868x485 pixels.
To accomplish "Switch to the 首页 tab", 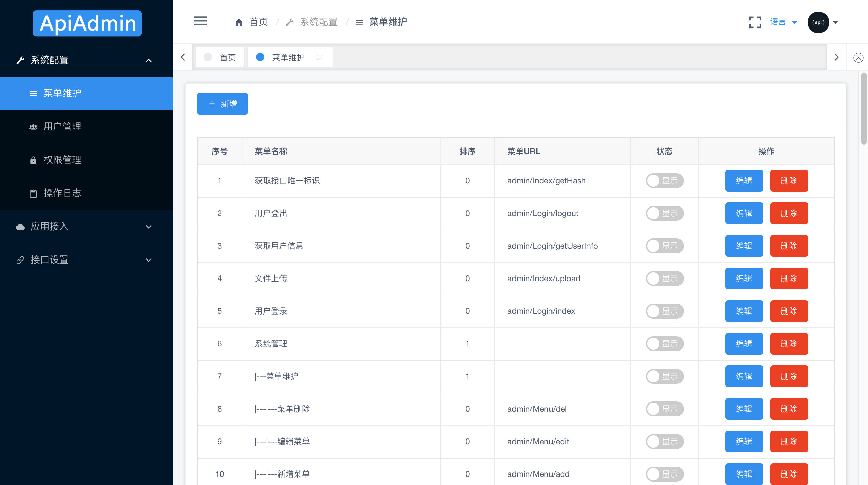I will click(x=220, y=57).
